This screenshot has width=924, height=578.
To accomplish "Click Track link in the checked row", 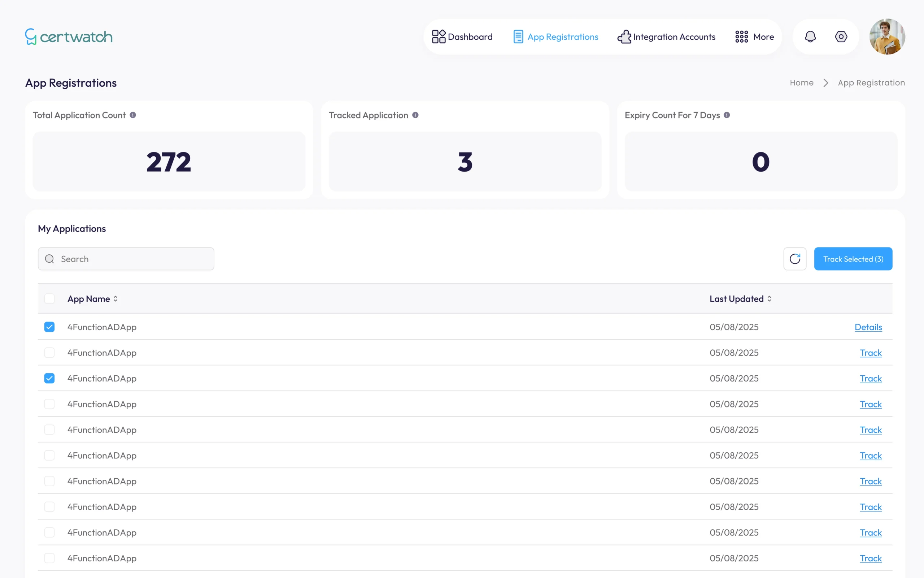I will tap(871, 379).
